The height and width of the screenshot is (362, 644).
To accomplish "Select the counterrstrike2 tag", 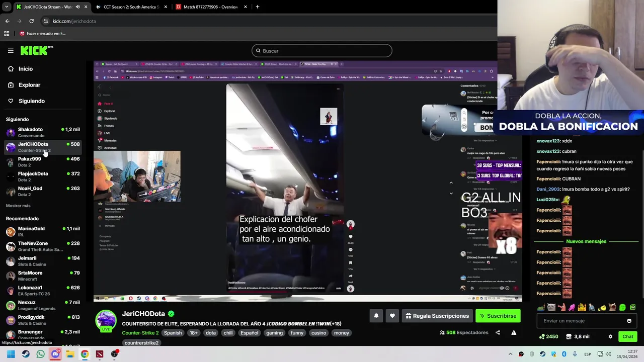I will coord(141,343).
